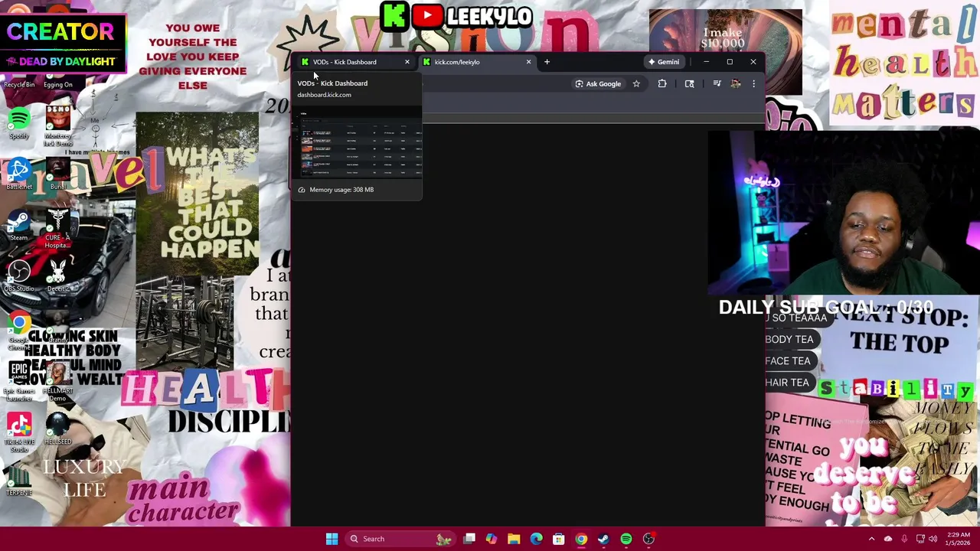Select the CURE - A Hospital desktop icon

[57, 228]
